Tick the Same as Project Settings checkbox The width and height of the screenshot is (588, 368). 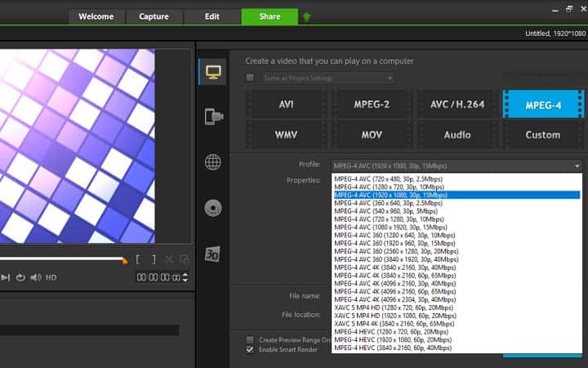[x=250, y=78]
